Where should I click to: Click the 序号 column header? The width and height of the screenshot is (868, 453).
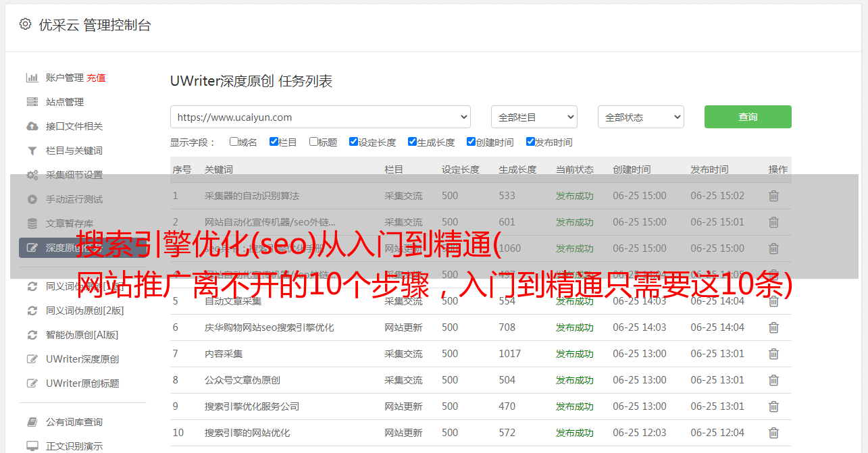coord(182,169)
